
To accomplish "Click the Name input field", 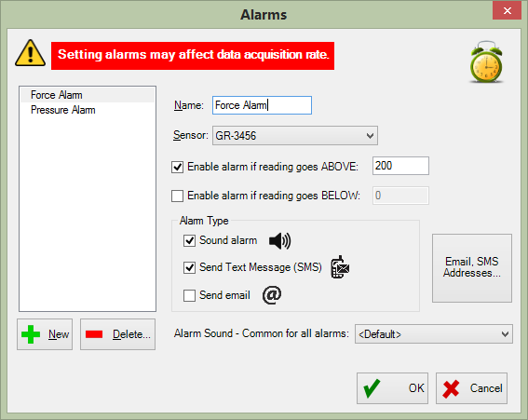I will coord(262,105).
